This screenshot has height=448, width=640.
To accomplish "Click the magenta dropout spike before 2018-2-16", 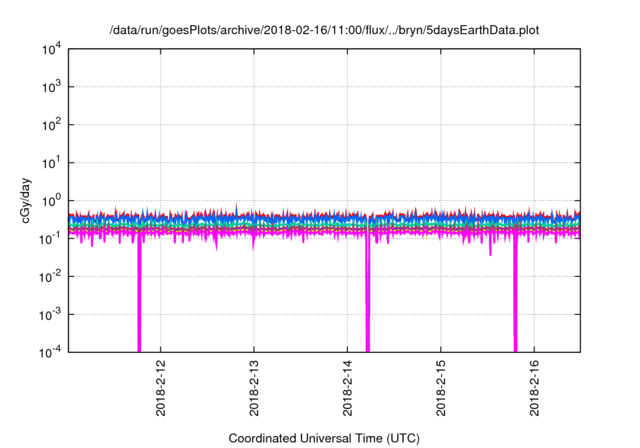I will click(x=515, y=294).
